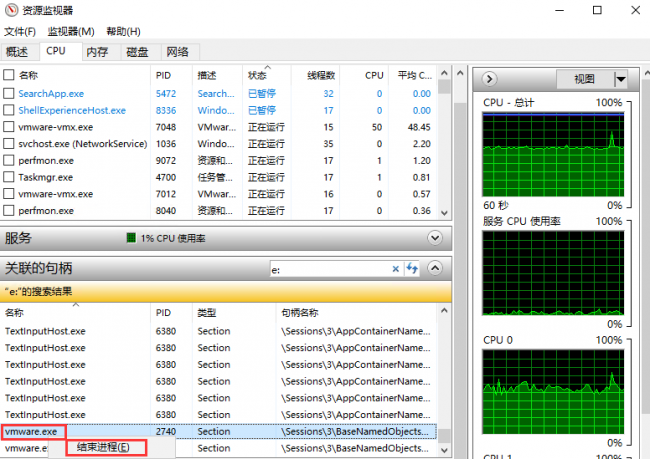Check the vmware-vmx.exe PID 7048 checkbox
This screenshot has height=459, width=650.
[x=9, y=127]
